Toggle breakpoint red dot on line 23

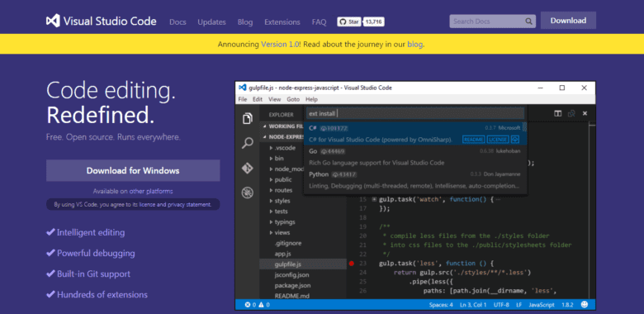point(351,264)
